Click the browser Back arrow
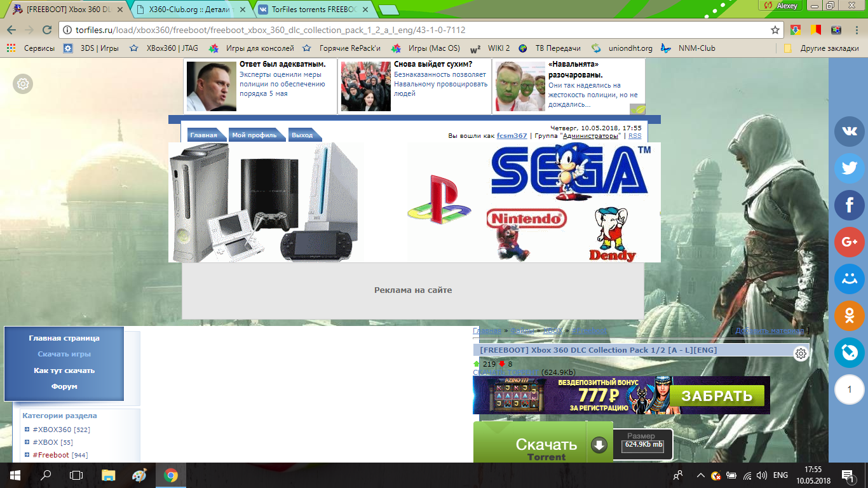 (x=11, y=30)
